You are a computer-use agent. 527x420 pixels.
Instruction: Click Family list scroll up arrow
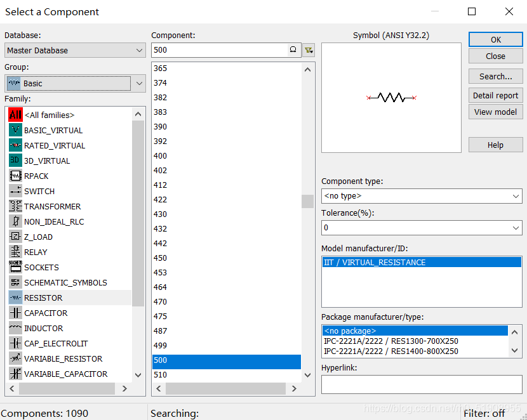click(138, 114)
